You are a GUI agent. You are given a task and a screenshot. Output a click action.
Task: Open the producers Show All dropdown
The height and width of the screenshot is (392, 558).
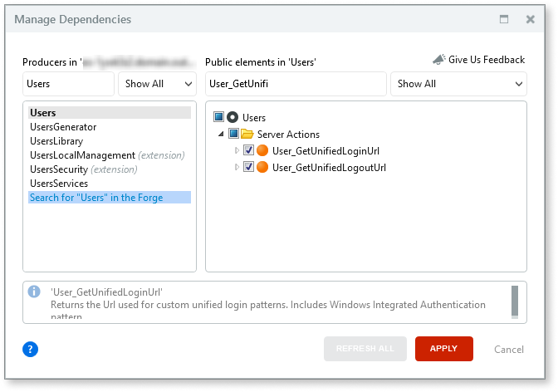(157, 84)
